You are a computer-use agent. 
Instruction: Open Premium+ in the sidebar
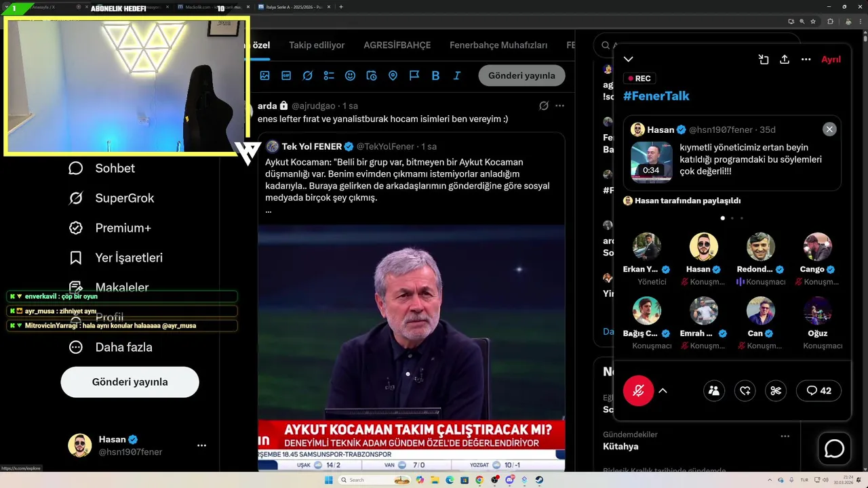[x=109, y=228]
